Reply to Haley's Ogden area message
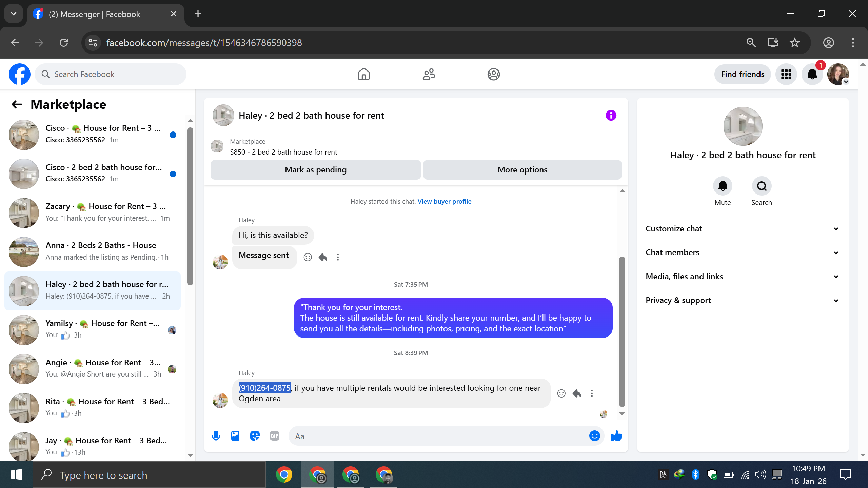 [576, 393]
